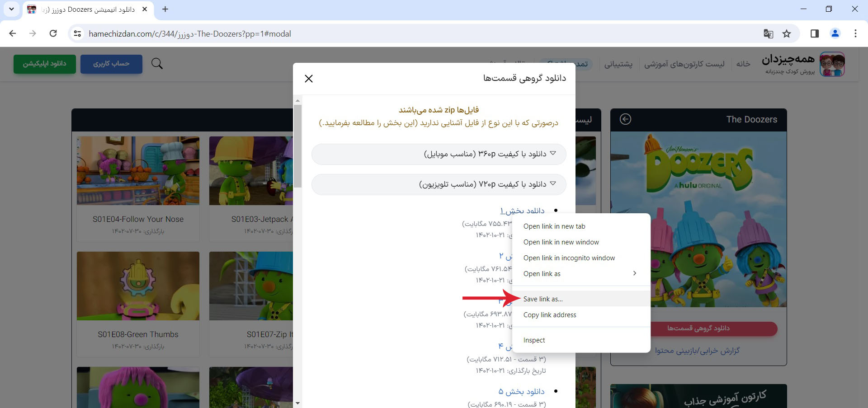
Task: Click the browser forward arrow
Action: pos(33,33)
